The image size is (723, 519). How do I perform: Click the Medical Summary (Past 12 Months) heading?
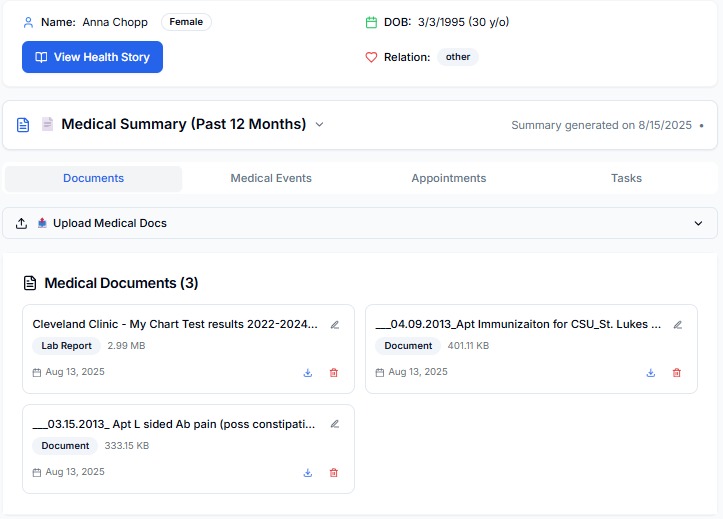click(184, 124)
